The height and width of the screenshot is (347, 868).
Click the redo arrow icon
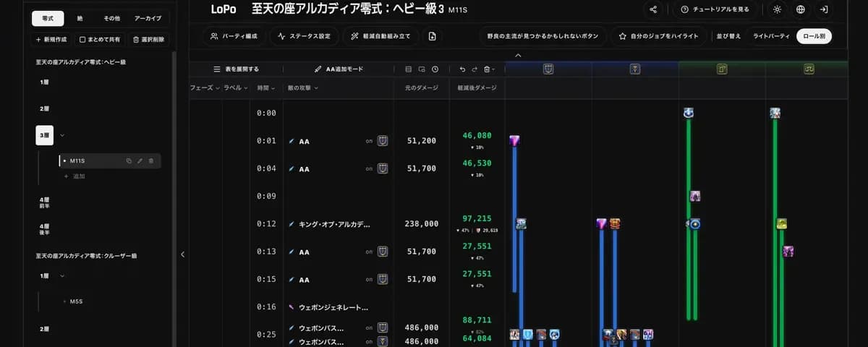click(475, 69)
